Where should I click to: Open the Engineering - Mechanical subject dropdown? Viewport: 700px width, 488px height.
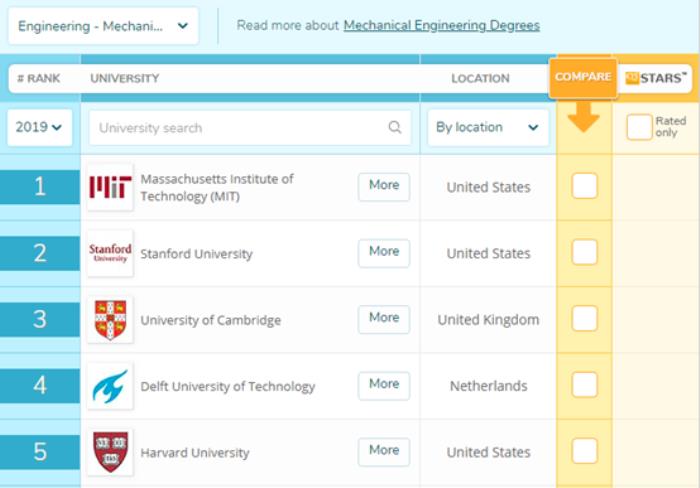point(103,26)
